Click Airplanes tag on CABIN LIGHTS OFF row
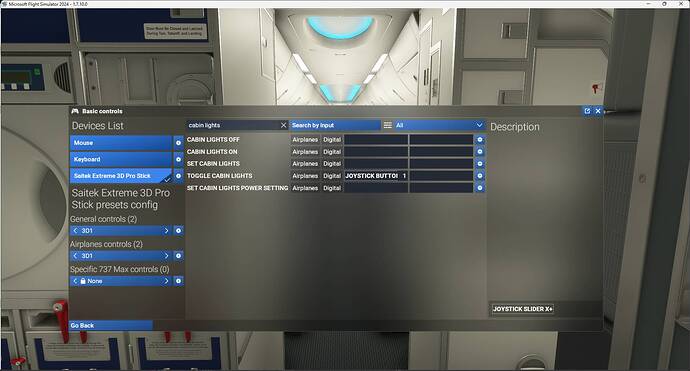Viewport: 690px width, 371px height. click(305, 140)
